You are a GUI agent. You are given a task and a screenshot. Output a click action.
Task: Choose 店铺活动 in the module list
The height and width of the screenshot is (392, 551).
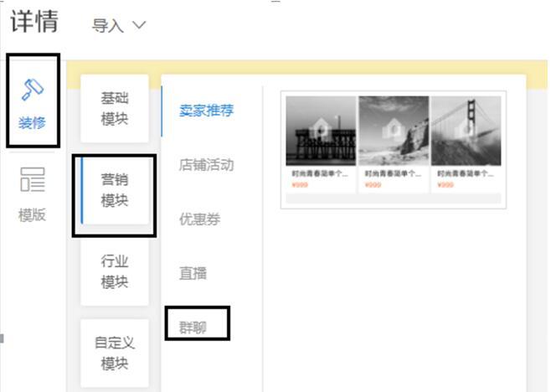coord(206,165)
